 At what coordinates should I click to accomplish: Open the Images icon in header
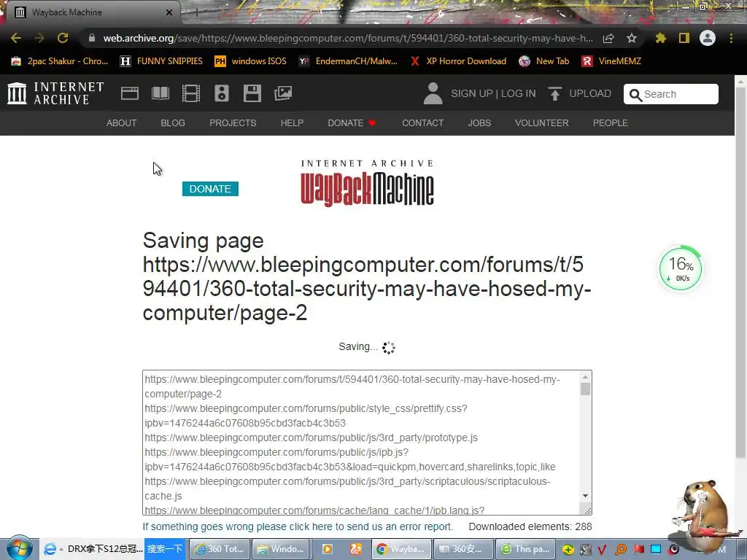[x=283, y=93]
